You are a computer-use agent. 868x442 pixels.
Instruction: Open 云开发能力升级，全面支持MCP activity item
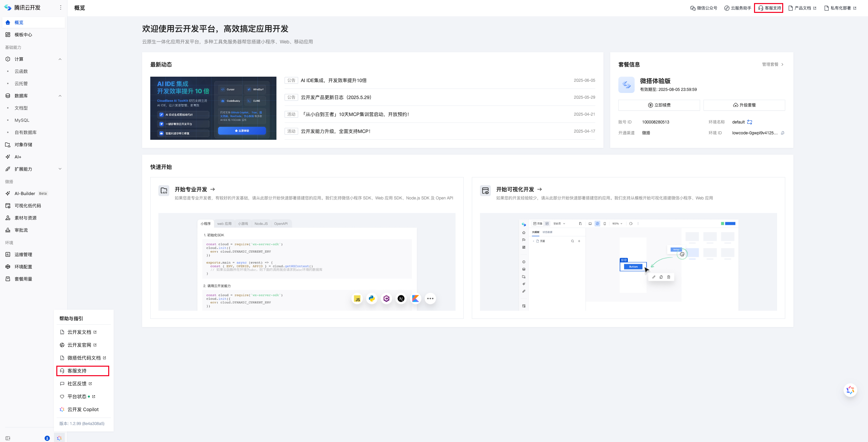335,131
